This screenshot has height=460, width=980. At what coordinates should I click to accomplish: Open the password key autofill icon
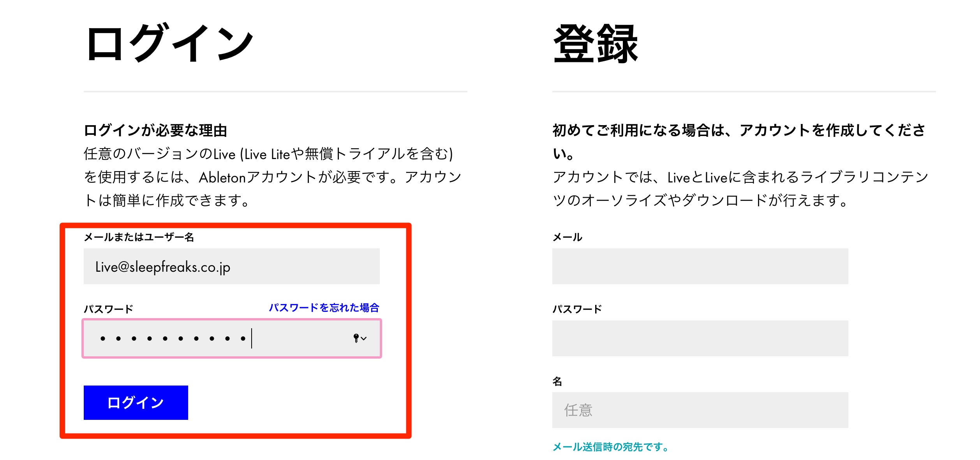(360, 338)
